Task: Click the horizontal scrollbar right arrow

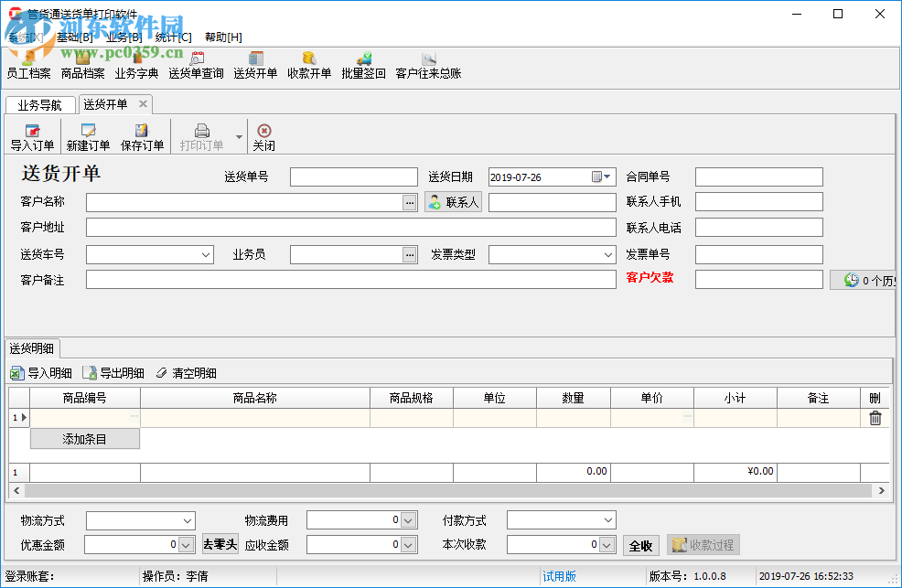Action: pyautogui.click(x=882, y=490)
